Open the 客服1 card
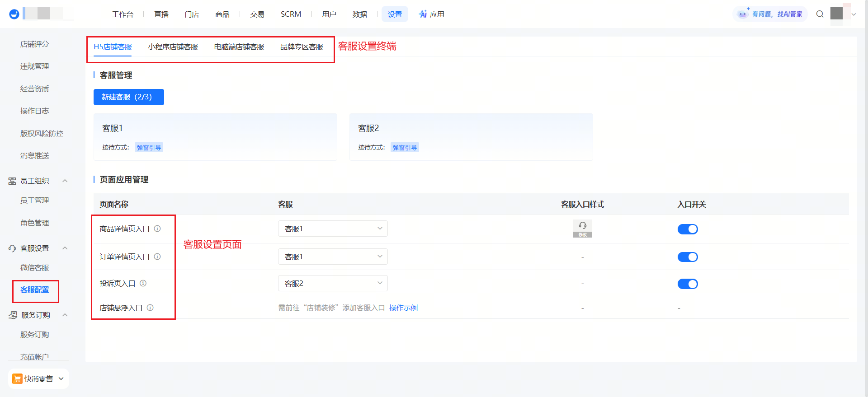The width and height of the screenshot is (868, 397). 215,137
